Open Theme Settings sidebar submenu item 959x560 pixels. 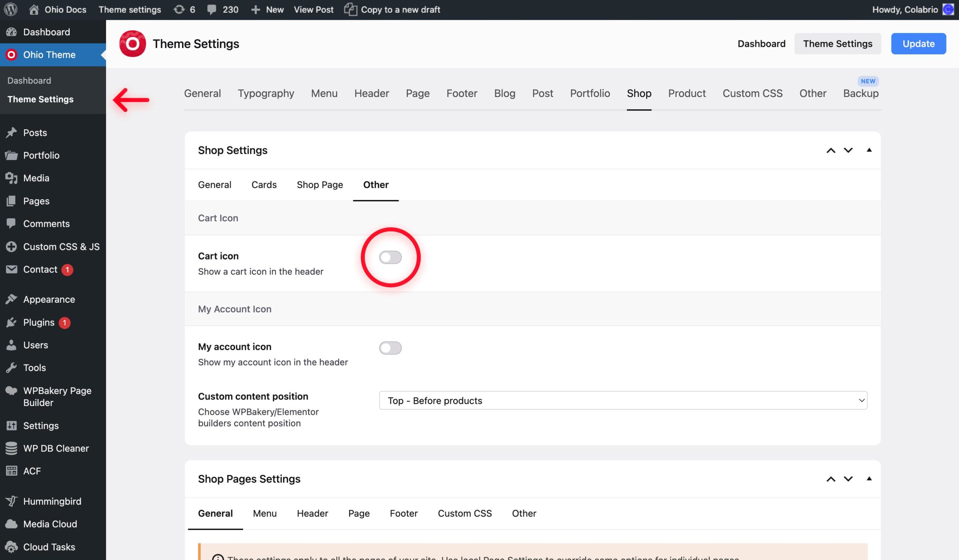pyautogui.click(x=40, y=99)
